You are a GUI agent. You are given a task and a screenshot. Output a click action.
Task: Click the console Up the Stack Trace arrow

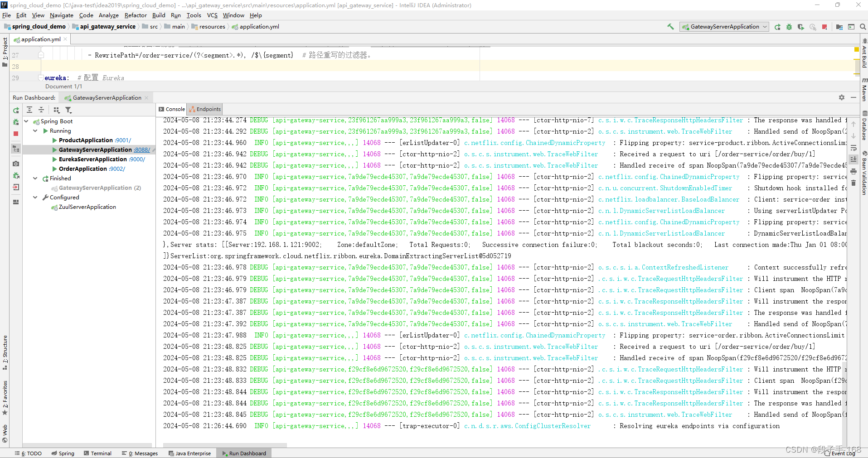pos(853,124)
